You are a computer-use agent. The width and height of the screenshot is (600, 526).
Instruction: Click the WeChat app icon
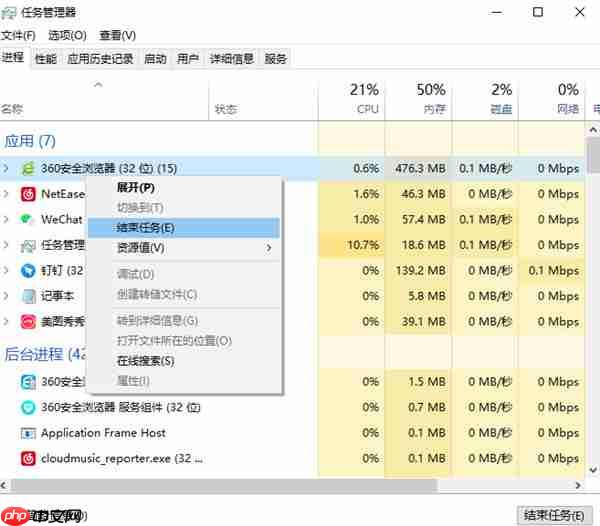(27, 219)
